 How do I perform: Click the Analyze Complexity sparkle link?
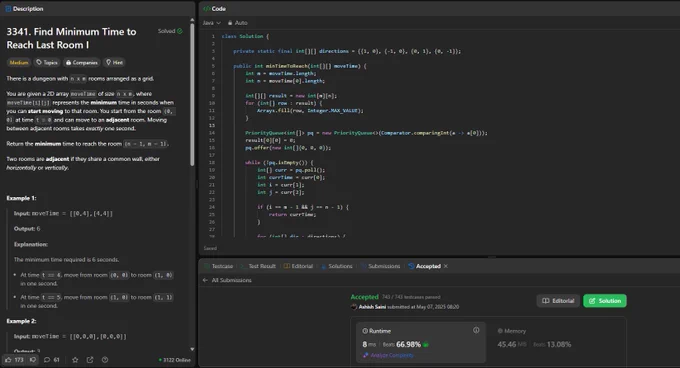(x=388, y=355)
